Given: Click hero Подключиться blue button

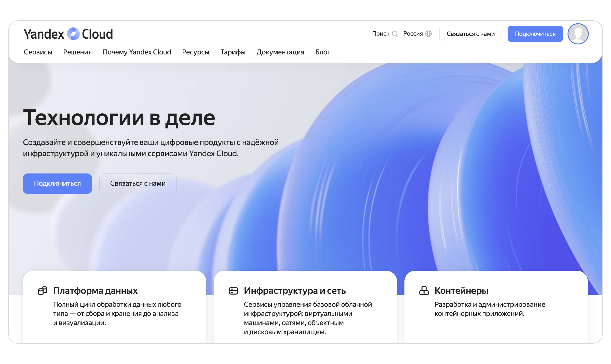Looking at the screenshot, I should [57, 184].
